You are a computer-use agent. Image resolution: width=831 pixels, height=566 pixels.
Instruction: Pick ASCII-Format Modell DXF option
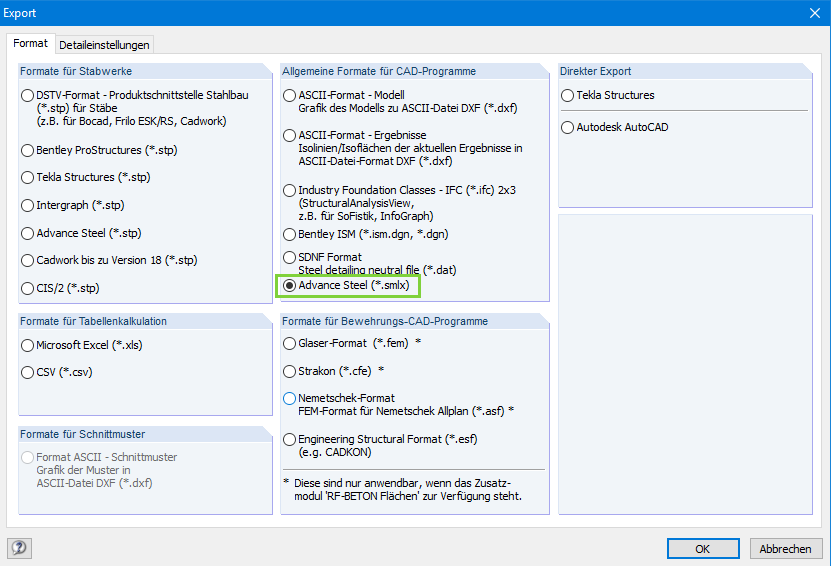pos(290,96)
